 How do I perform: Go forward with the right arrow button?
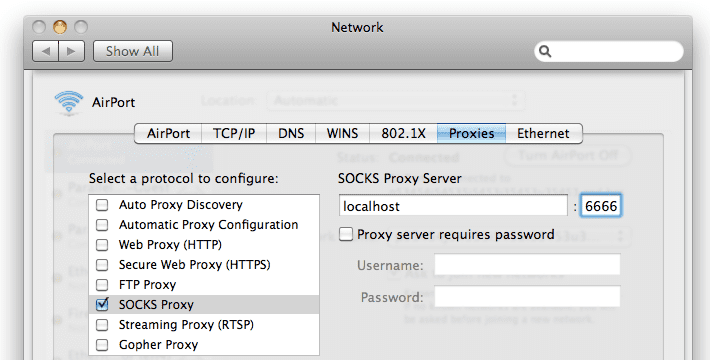[x=71, y=51]
